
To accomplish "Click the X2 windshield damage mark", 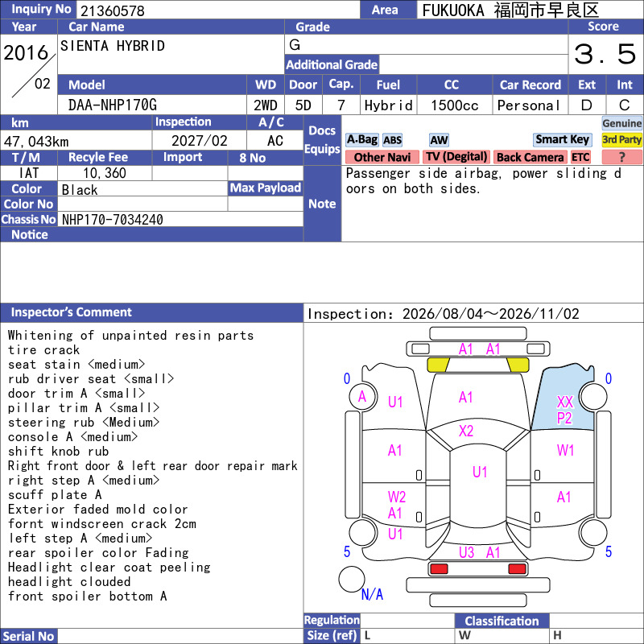I will point(466,431).
